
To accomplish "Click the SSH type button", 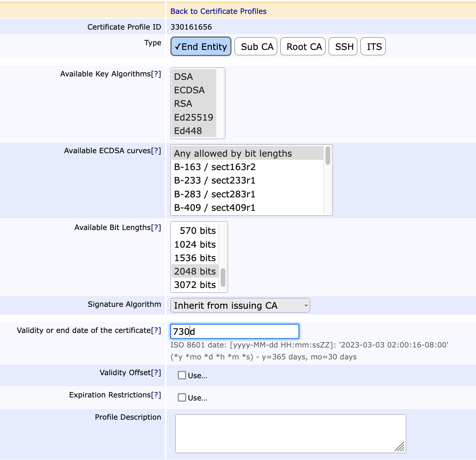I will 344,46.
